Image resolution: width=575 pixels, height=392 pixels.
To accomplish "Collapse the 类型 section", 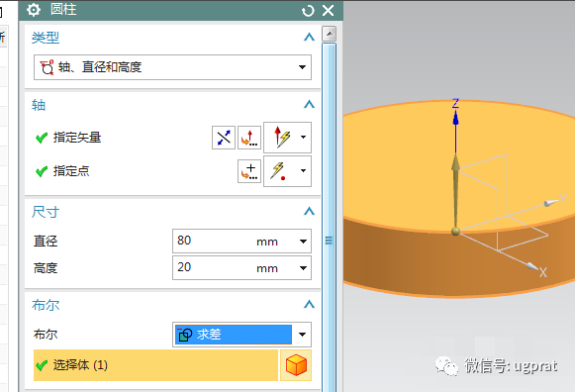I will click(309, 37).
